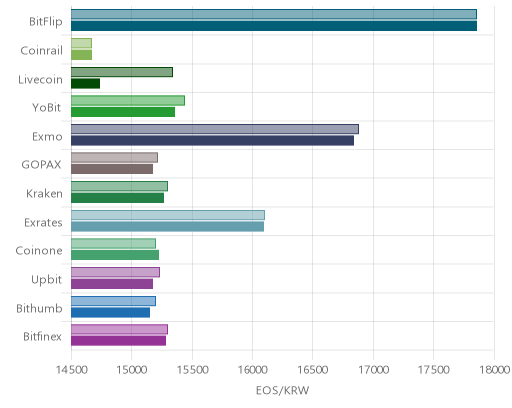Click the EOS/KRW axis title
This screenshot has height=408, width=512.
282,390
